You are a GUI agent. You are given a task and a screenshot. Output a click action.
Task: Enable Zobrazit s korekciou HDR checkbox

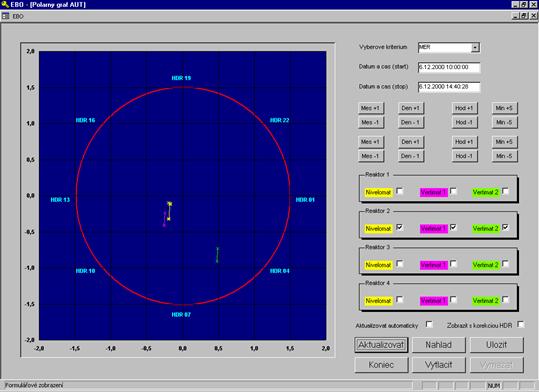520,324
